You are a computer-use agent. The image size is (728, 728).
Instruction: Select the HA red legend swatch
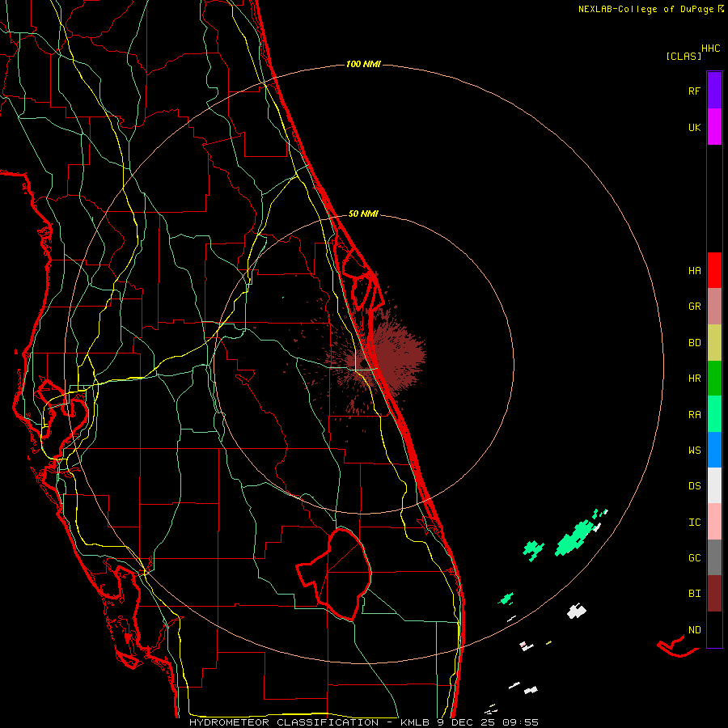714,270
